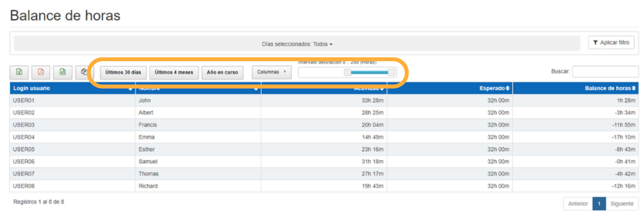644x216 pixels.
Task: Click the Excel export icon
Action: click(19, 72)
